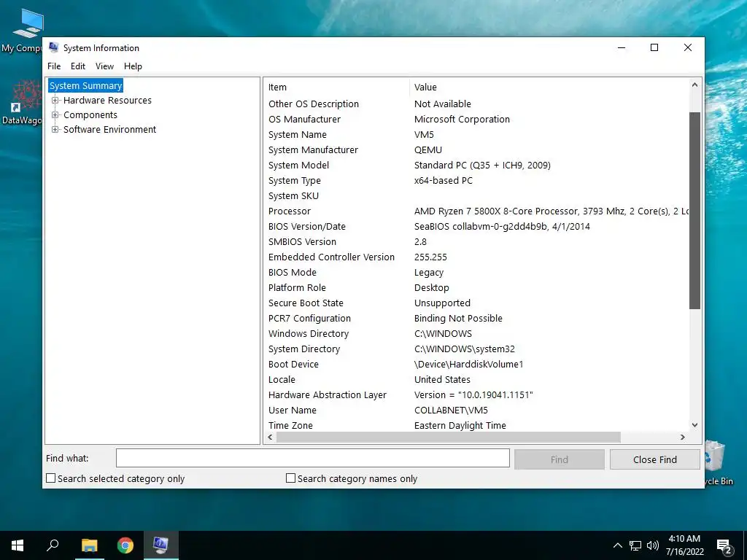Select the Windows Directory row
The width and height of the screenshot is (747, 560).
coord(476,334)
